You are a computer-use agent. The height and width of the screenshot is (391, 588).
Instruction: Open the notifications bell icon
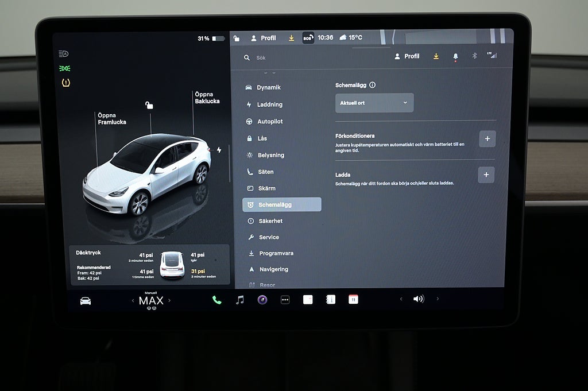(x=455, y=56)
